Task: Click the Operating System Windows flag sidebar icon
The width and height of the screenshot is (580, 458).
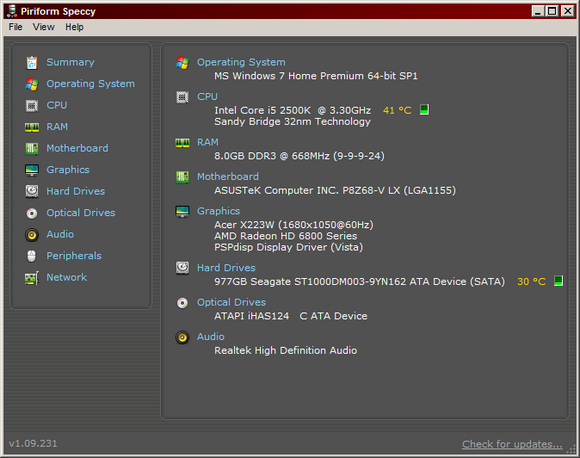Action: [32, 84]
